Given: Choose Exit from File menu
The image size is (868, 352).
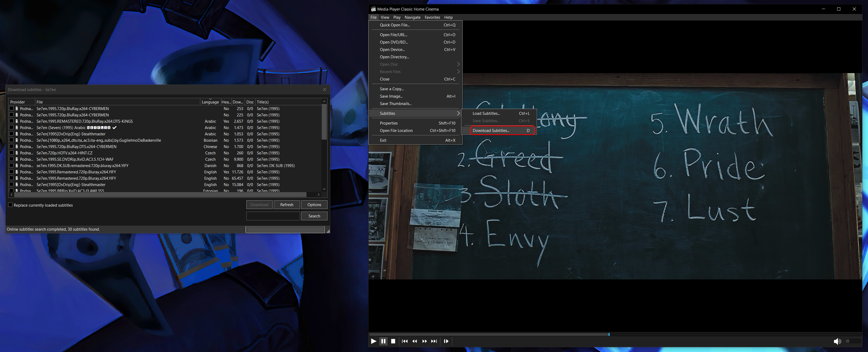Looking at the screenshot, I should [x=416, y=140].
